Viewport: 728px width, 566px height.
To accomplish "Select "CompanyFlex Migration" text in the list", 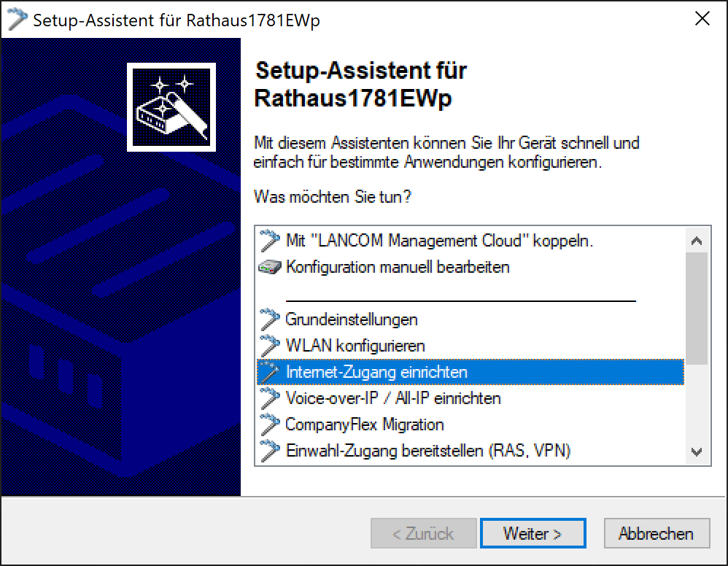I will click(x=365, y=424).
